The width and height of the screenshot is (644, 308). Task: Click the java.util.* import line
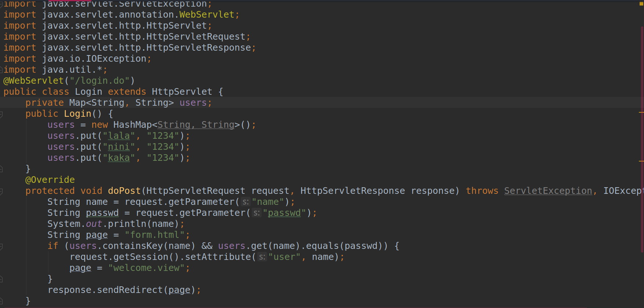[x=55, y=70]
